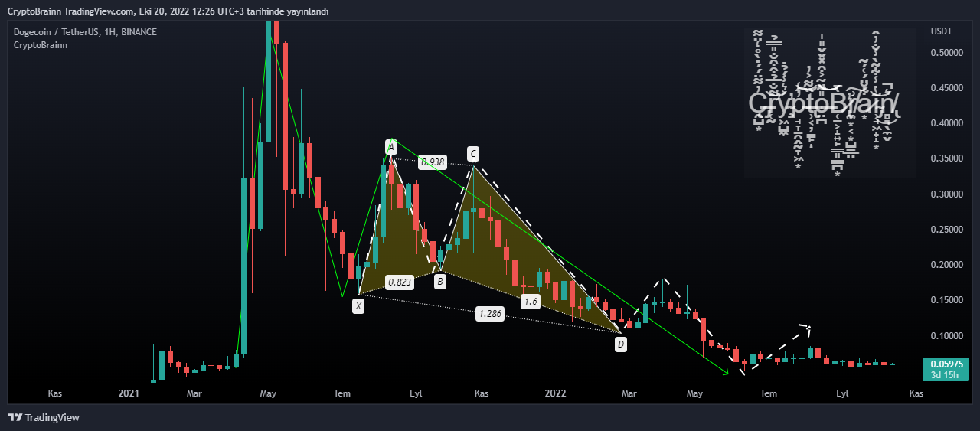
Task: Click the 1.286 ratio label
Action: pyautogui.click(x=490, y=313)
